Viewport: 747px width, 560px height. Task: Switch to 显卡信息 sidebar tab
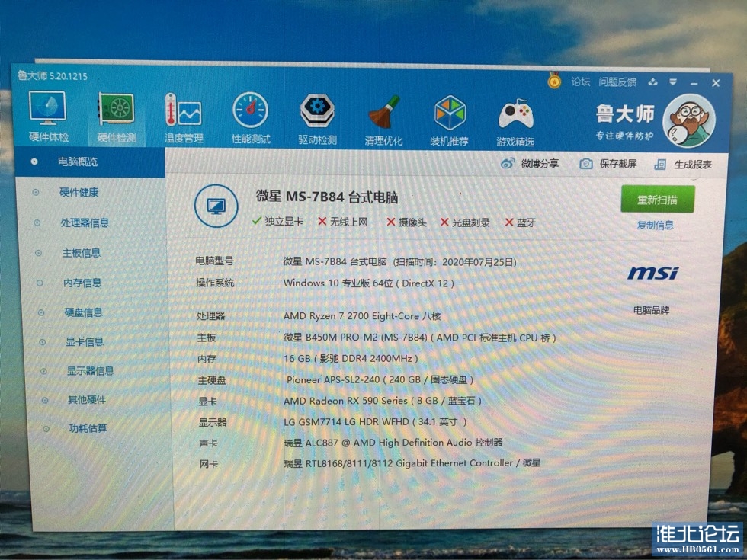[x=84, y=341]
